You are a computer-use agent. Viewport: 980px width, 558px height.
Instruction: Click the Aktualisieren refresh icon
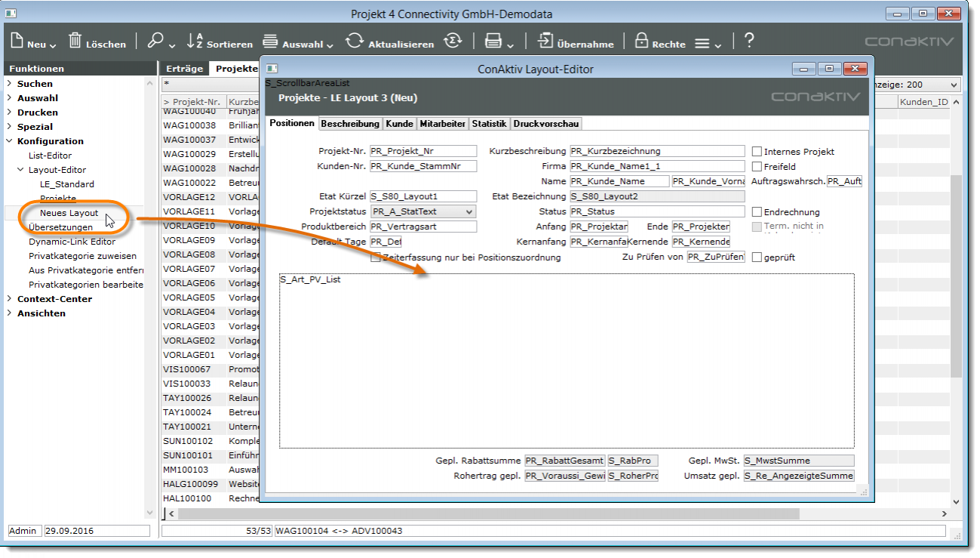[355, 42]
